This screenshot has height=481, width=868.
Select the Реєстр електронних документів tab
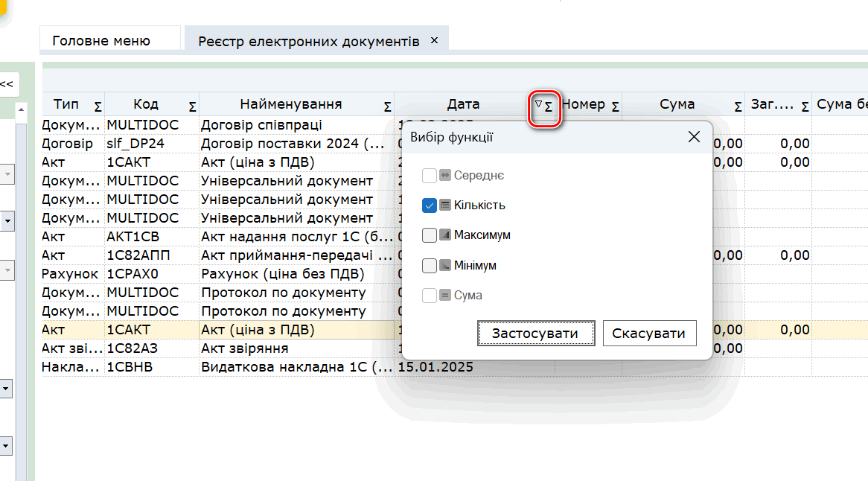point(308,41)
